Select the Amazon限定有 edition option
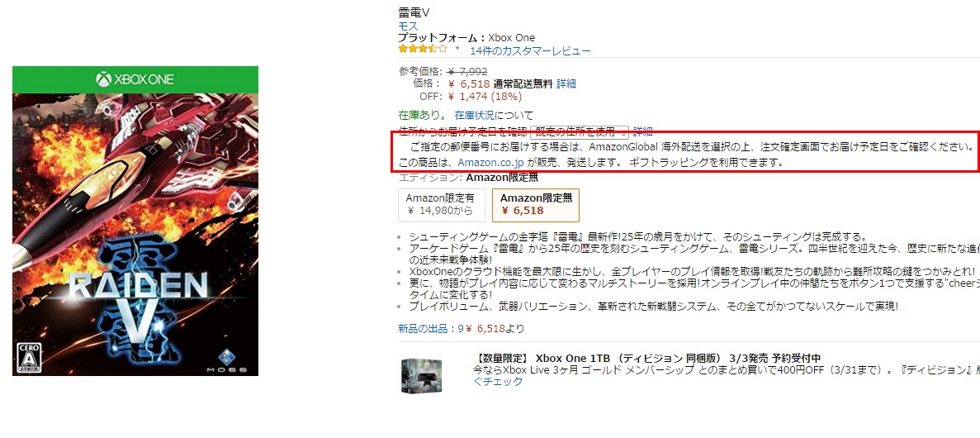Screen dimensions: 980x438 (441, 205)
